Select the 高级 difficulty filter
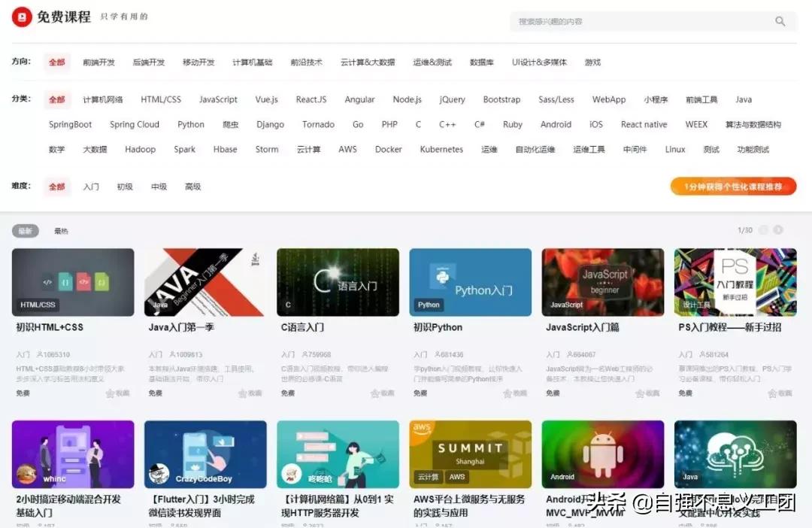Image resolution: width=812 pixels, height=528 pixels. point(192,187)
